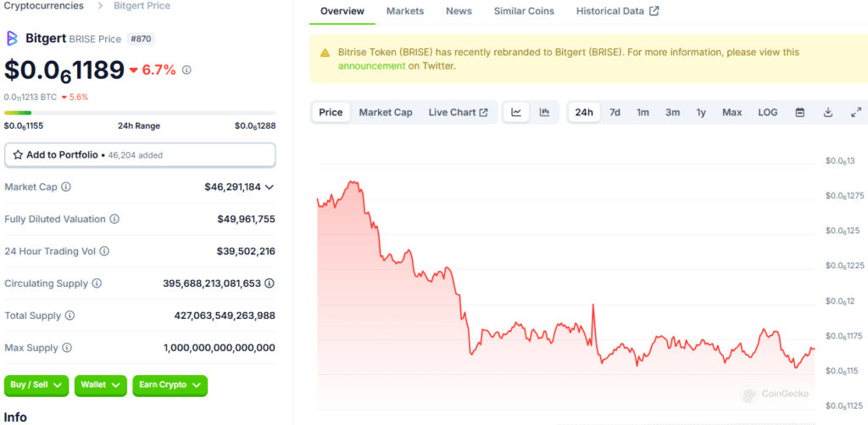Click the Market Cap info icon
Image resolution: width=868 pixels, height=425 pixels.
pos(66,187)
